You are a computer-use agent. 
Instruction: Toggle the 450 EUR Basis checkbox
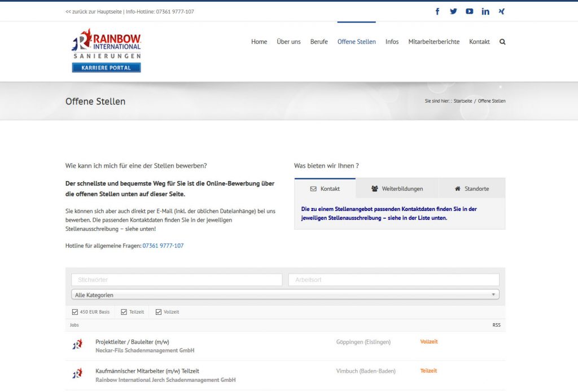(75, 312)
